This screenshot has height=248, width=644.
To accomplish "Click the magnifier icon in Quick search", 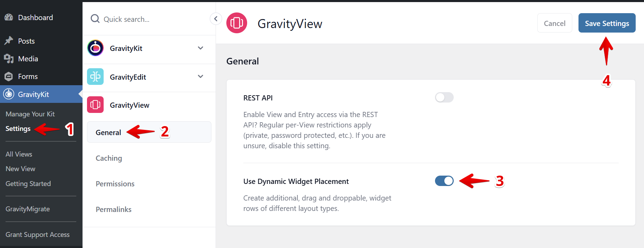I will coord(95,19).
